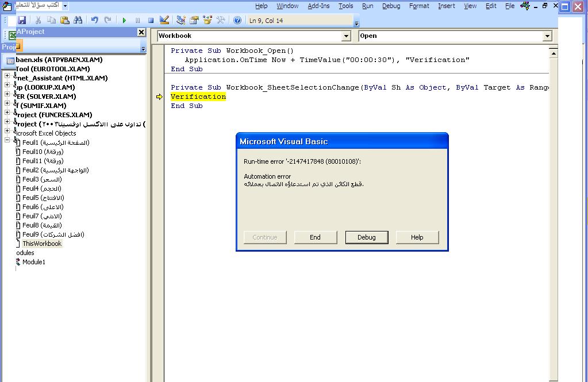Screen dimensions: 588x382
Task: Open the Window menu
Action: pos(287,6)
